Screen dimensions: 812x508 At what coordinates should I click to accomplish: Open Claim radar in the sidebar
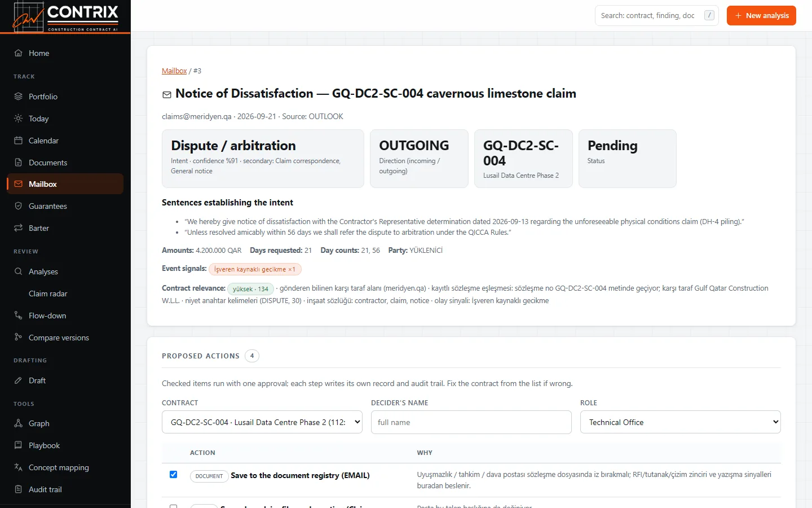pyautogui.click(x=48, y=294)
